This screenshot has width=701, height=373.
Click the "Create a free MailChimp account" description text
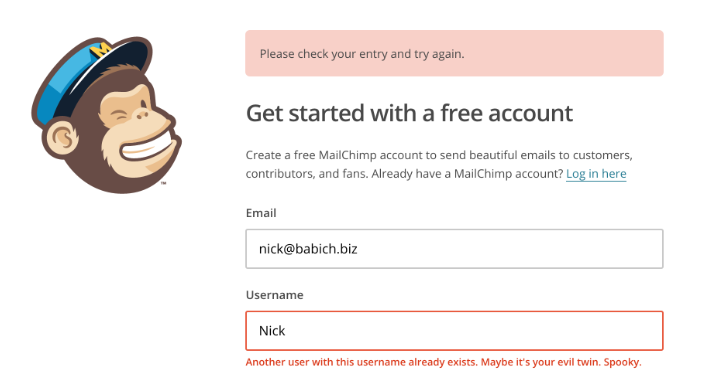click(439, 164)
